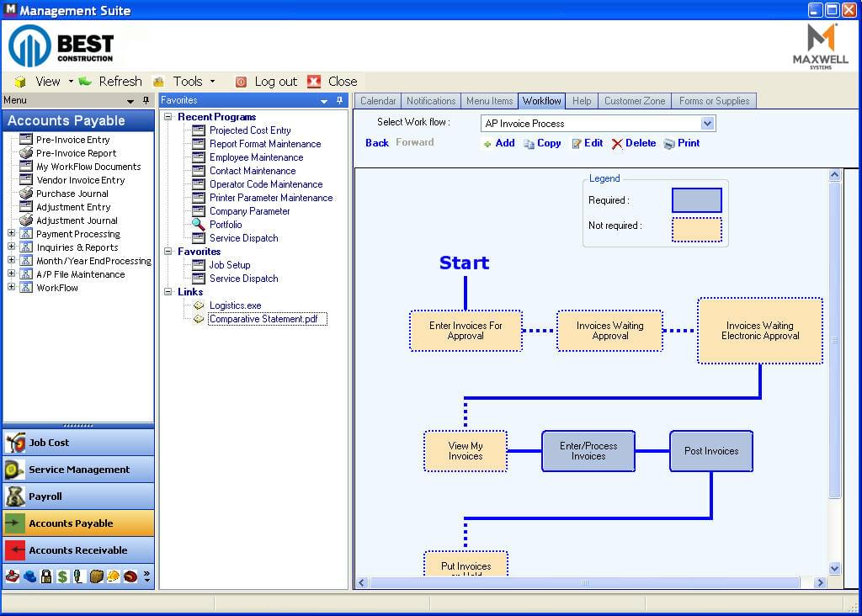Click the brown briefcase module icon
The width and height of the screenshot is (862, 616).
point(96,576)
